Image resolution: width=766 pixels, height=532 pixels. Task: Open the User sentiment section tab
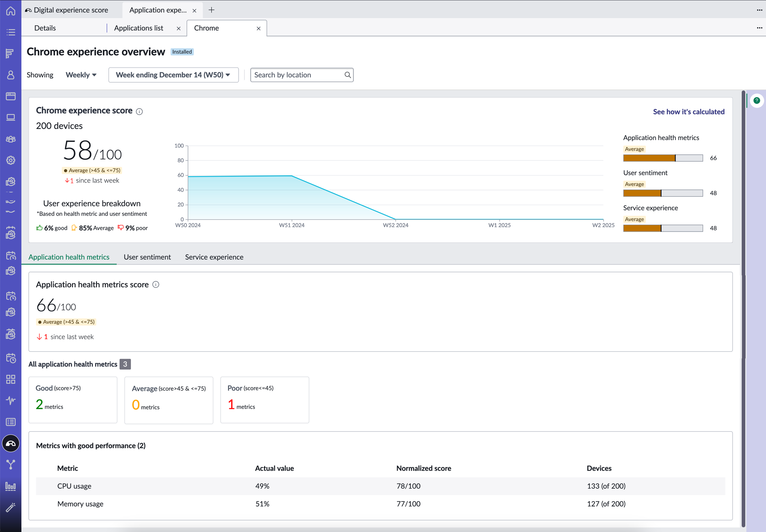(x=147, y=257)
